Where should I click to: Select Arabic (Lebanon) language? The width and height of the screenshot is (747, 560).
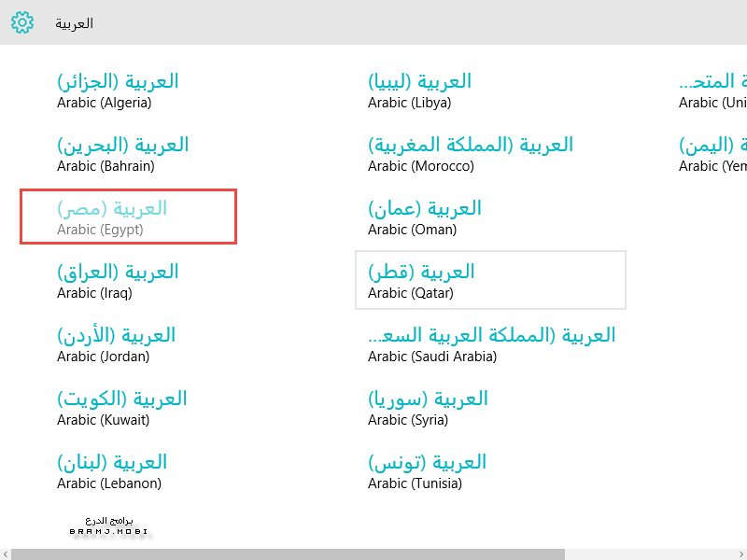(112, 471)
